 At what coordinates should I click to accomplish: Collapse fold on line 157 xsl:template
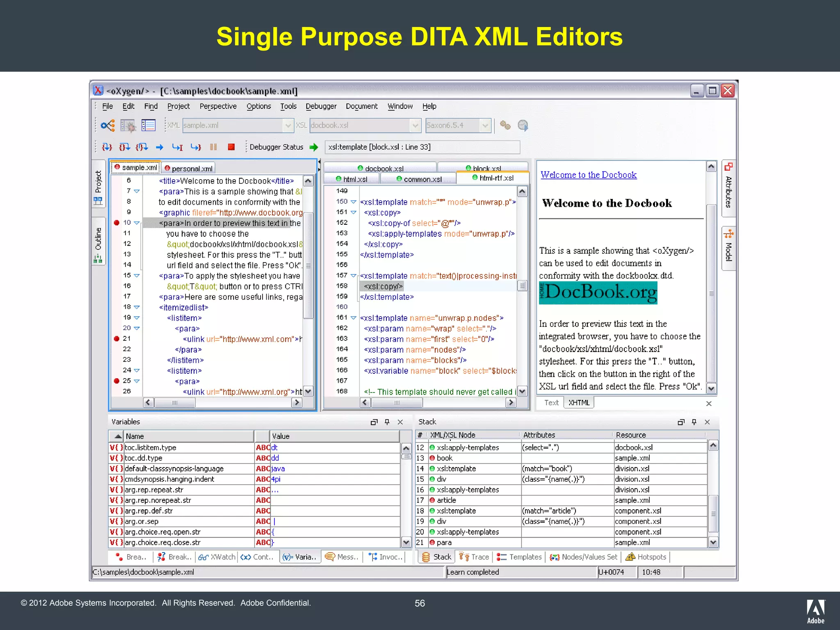coord(353,276)
